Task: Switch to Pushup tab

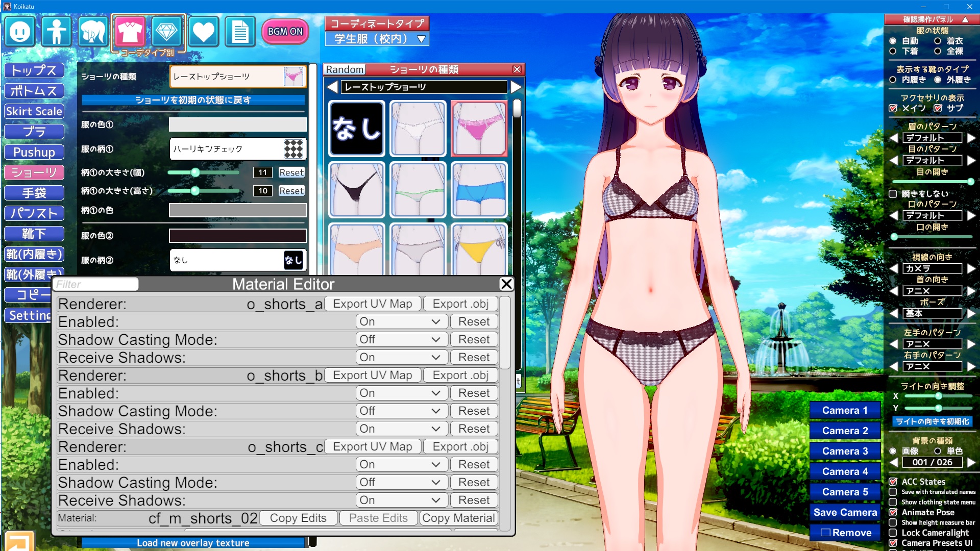Action: [x=34, y=152]
